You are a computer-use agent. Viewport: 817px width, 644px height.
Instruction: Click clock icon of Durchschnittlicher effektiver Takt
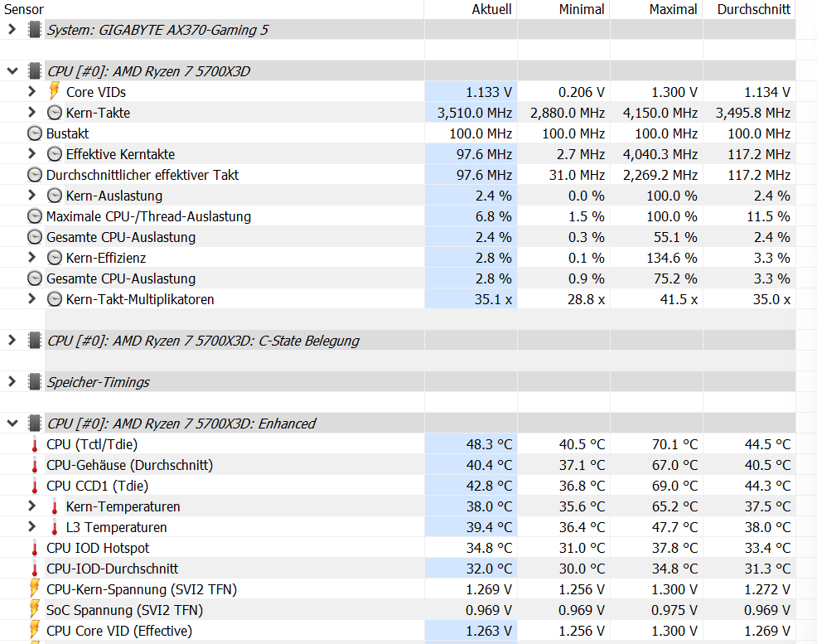pyautogui.click(x=35, y=175)
